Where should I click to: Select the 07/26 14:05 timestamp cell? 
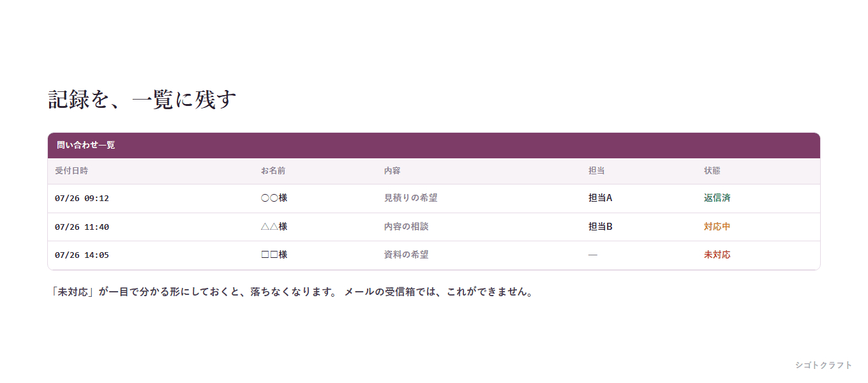(x=82, y=255)
